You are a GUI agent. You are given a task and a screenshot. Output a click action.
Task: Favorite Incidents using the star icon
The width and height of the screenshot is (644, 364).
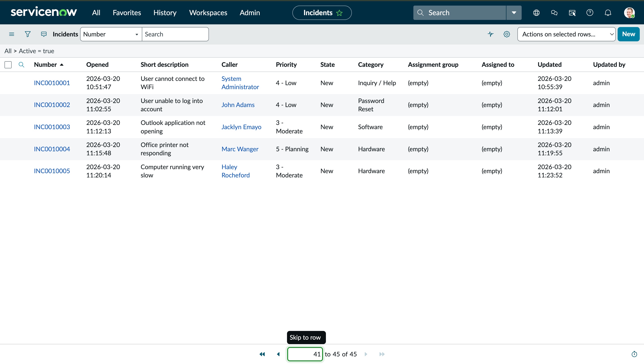pyautogui.click(x=339, y=13)
